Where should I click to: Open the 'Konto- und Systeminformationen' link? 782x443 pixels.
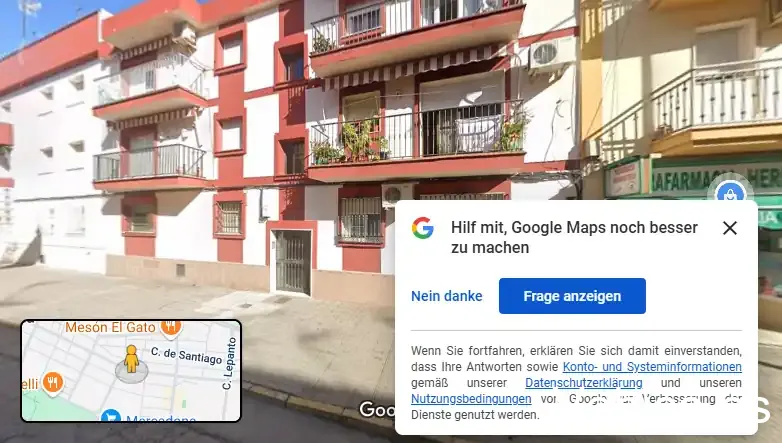click(652, 367)
